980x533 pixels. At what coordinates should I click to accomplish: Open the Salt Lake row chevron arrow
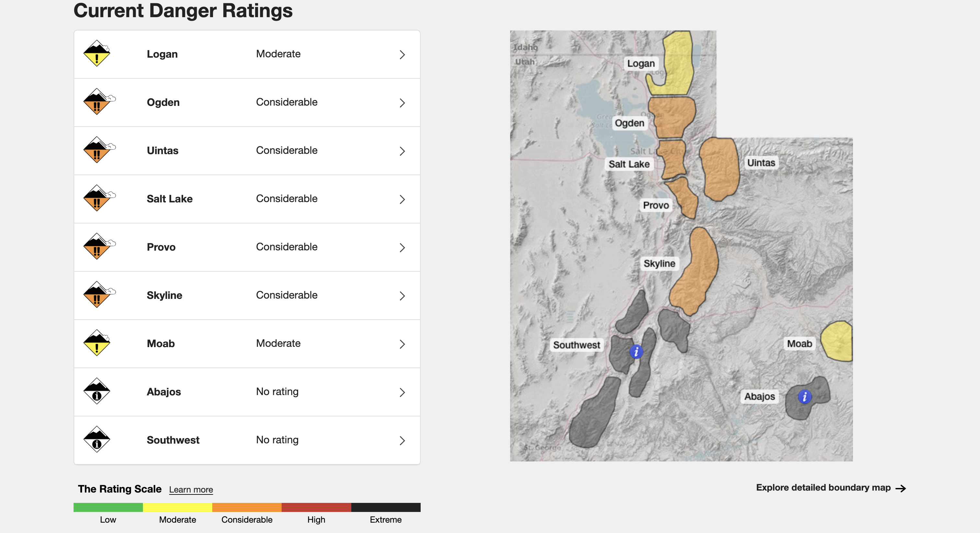(x=402, y=199)
